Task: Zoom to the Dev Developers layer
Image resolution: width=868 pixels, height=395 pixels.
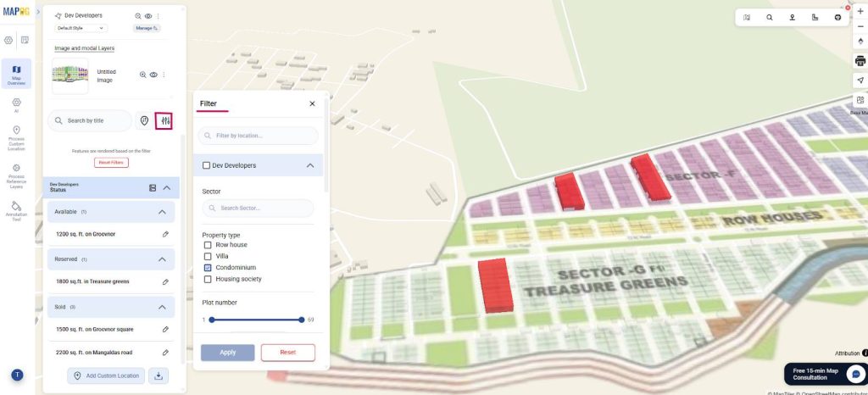Action: click(138, 16)
